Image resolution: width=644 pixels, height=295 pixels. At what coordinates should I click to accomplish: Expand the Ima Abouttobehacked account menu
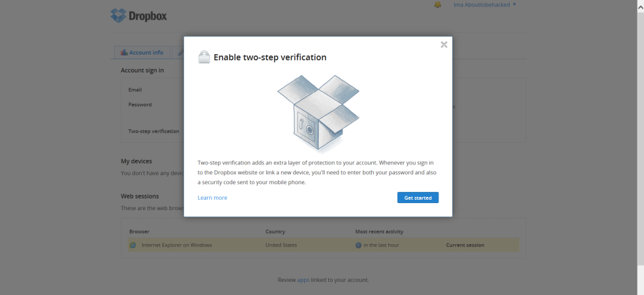click(485, 5)
